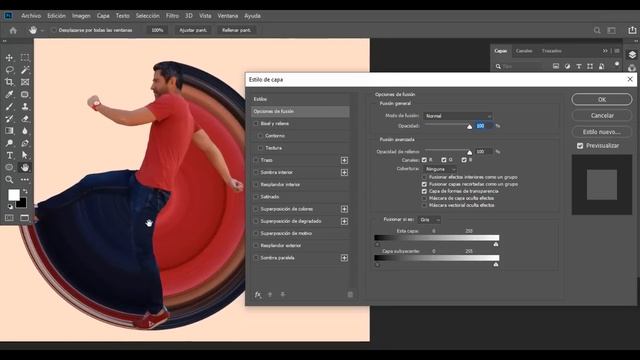
Task: Enable the Satinado checkbox
Action: point(256,197)
